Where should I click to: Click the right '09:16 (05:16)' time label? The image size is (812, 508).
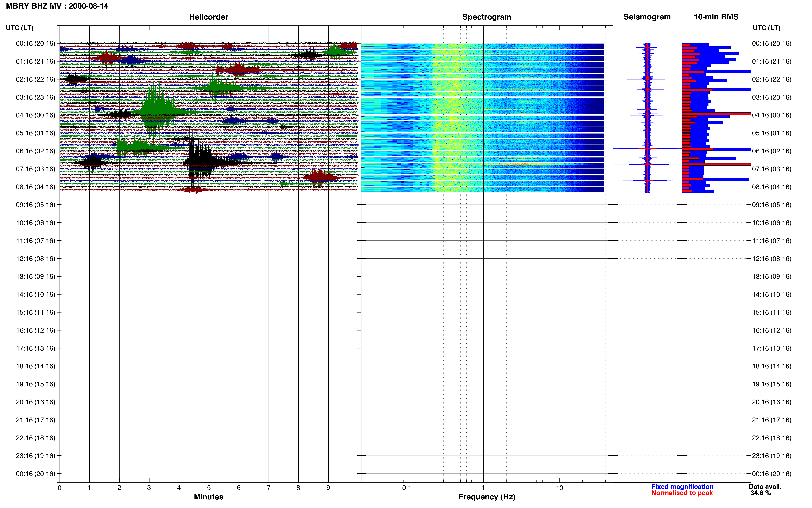(x=772, y=205)
